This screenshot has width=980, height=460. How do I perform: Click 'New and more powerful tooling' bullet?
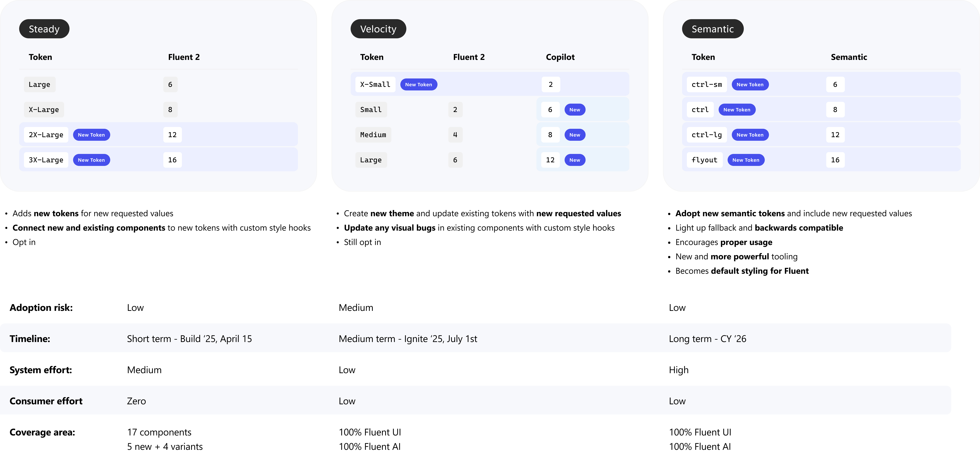tap(737, 257)
